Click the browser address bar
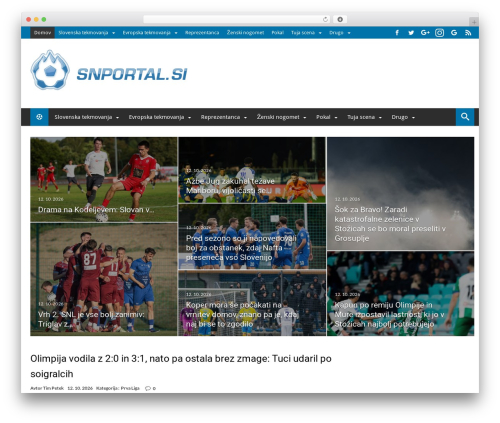This screenshot has width=500, height=423. [x=237, y=19]
